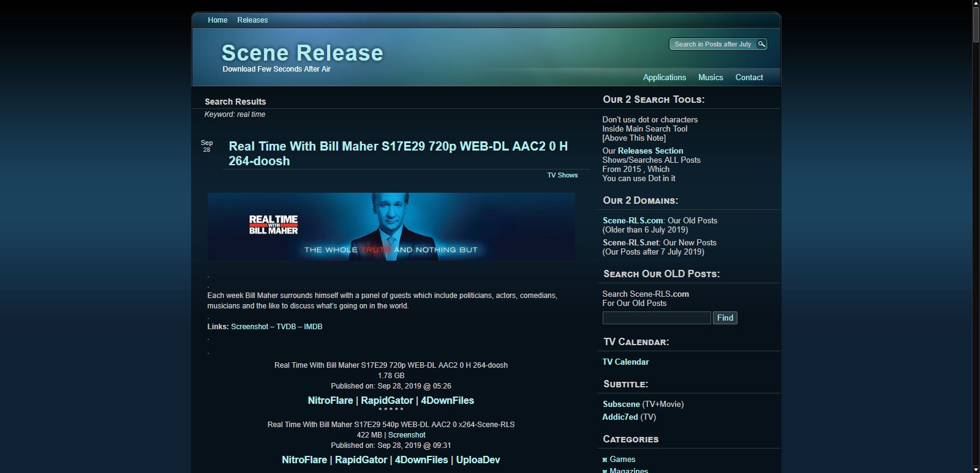The width and height of the screenshot is (980, 473).
Task: Go to the Musics section
Action: point(710,77)
